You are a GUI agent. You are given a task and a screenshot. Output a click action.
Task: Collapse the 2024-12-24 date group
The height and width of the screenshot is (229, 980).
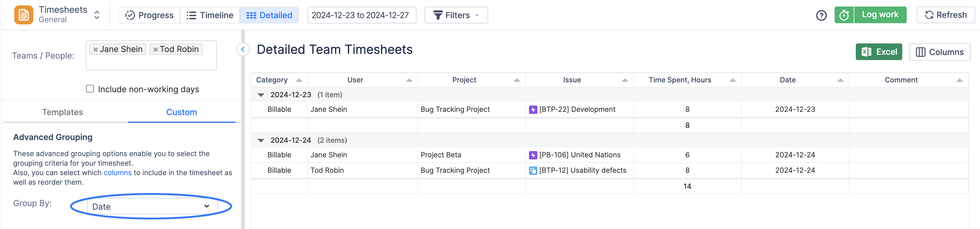pos(261,140)
